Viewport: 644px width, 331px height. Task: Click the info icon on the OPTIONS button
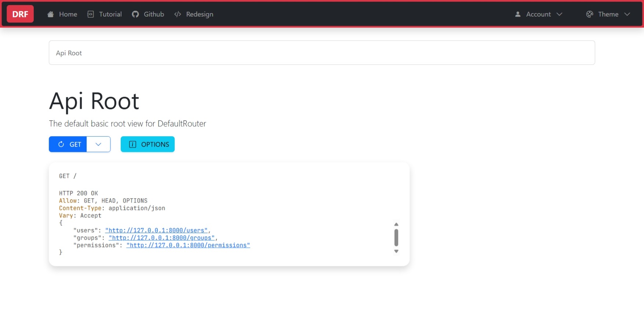132,144
